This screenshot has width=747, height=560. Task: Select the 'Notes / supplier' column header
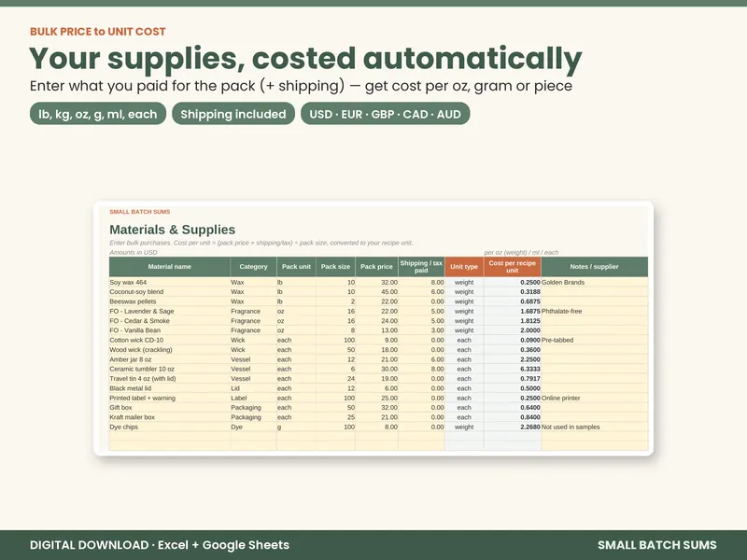tap(594, 267)
